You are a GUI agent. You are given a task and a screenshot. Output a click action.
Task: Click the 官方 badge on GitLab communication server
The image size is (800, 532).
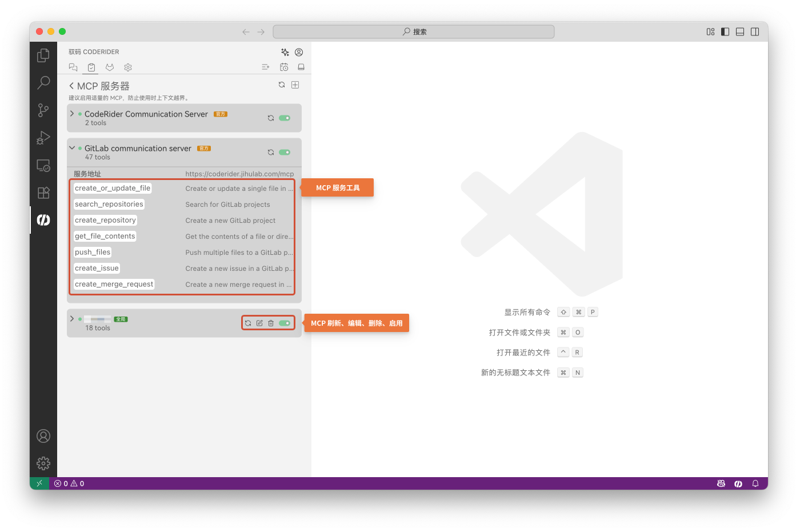(204, 149)
